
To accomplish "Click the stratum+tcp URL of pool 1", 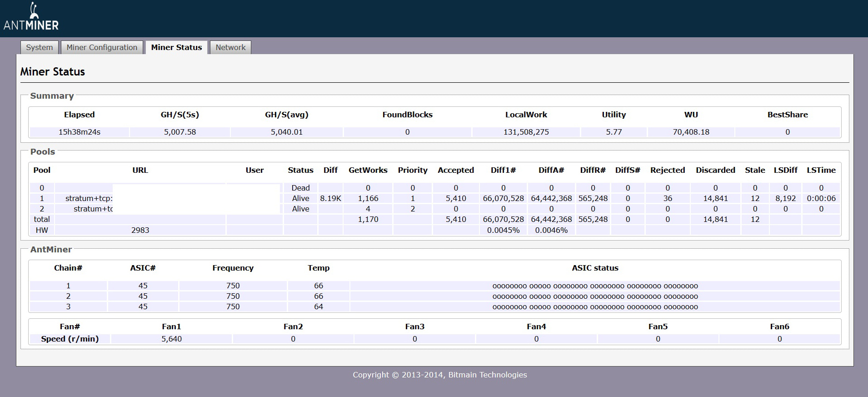I will (89, 198).
